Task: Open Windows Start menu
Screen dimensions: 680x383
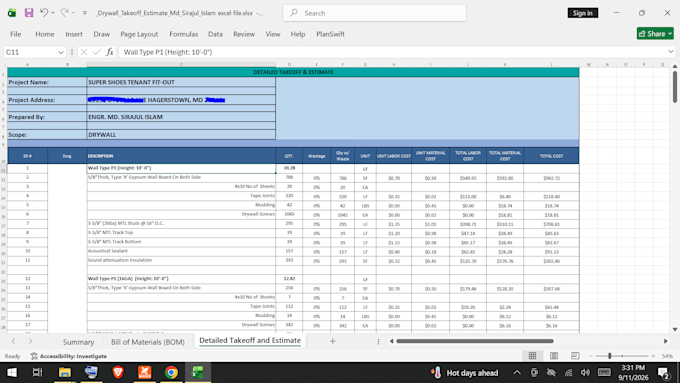Action: pyautogui.click(x=12, y=373)
